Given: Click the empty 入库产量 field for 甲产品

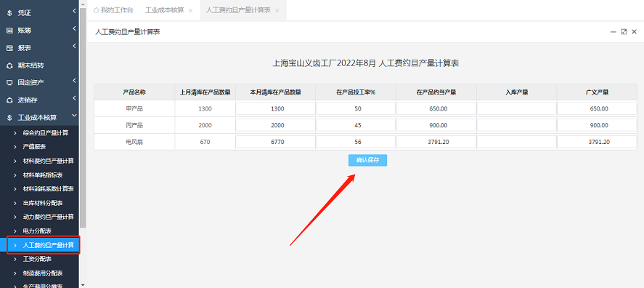Looking at the screenshot, I should click(x=517, y=109).
